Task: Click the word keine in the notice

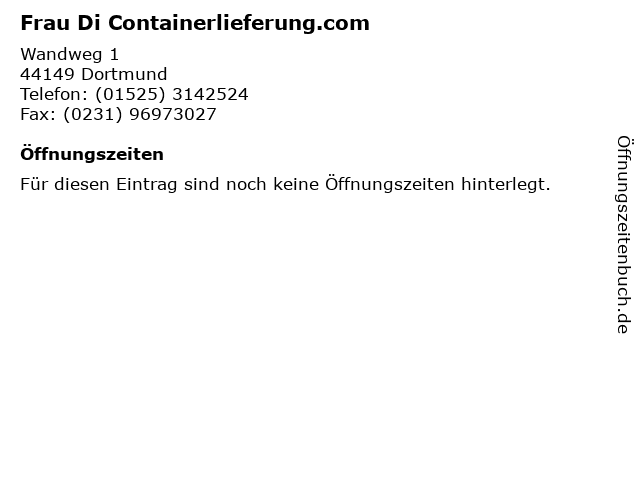Action: point(296,184)
